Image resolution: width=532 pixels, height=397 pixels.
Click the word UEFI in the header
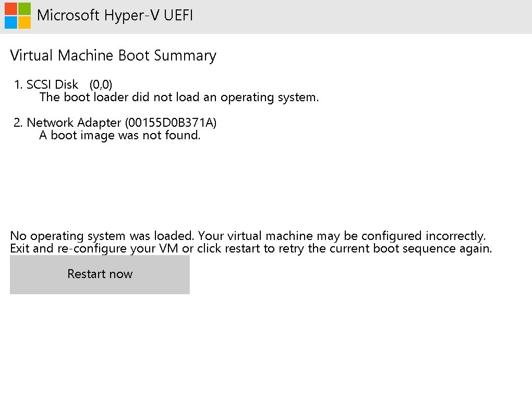pos(178,16)
